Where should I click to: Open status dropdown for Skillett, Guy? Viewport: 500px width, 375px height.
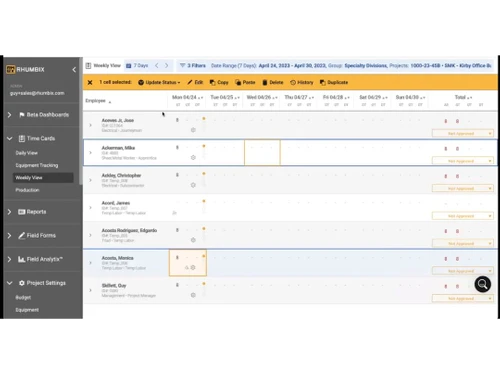(x=463, y=299)
